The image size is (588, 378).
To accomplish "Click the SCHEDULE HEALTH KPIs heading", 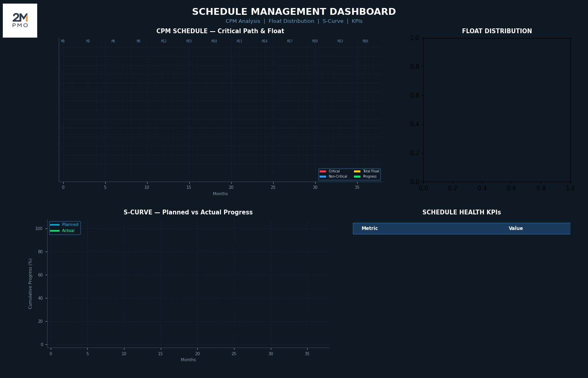I will pos(462,213).
